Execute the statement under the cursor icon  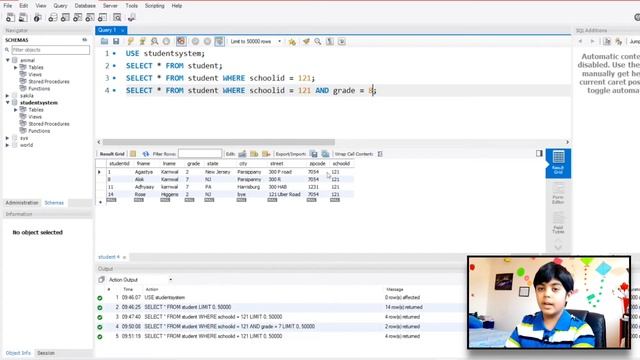[142, 41]
